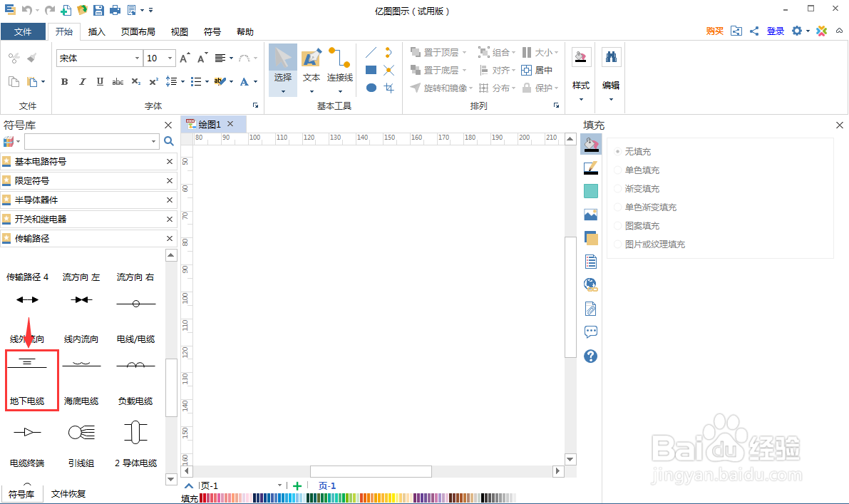Open the font color dropdown arrow
Viewport: 849px width, 504px height.
point(256,82)
